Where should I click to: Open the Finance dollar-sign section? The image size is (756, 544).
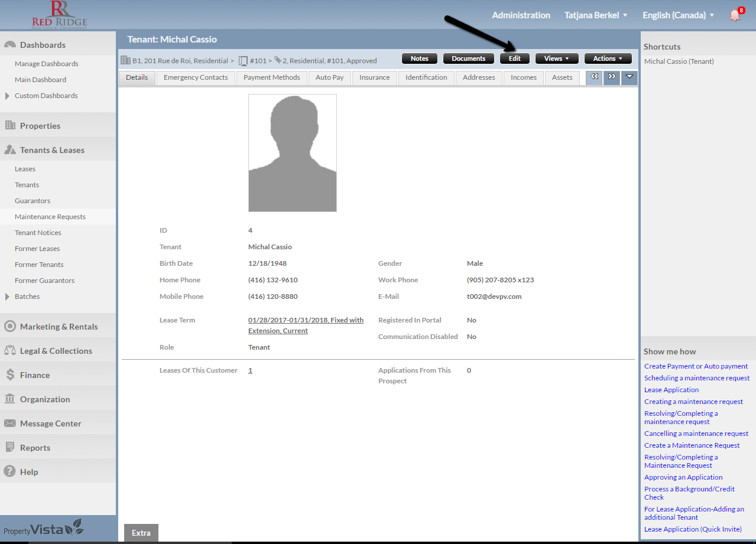click(x=35, y=375)
